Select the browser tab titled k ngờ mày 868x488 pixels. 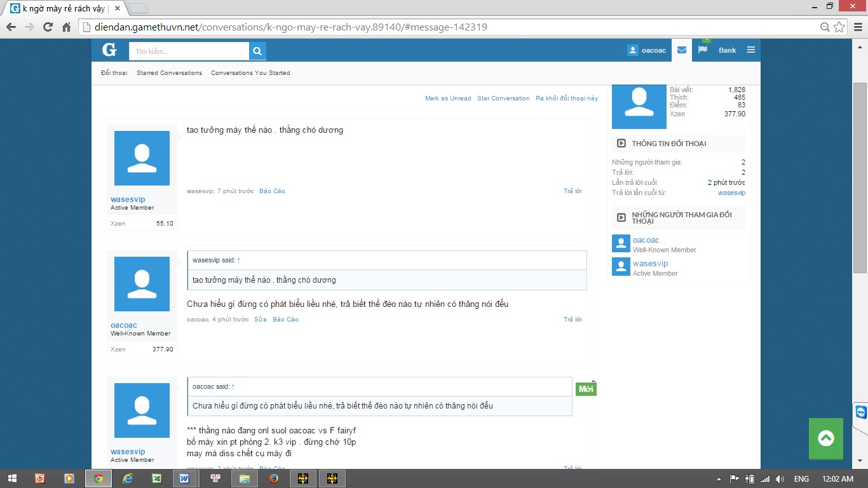point(65,9)
